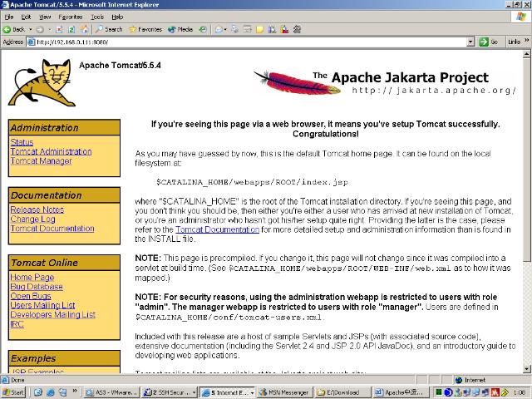Click the last icon in the browser toolbar

298,30
